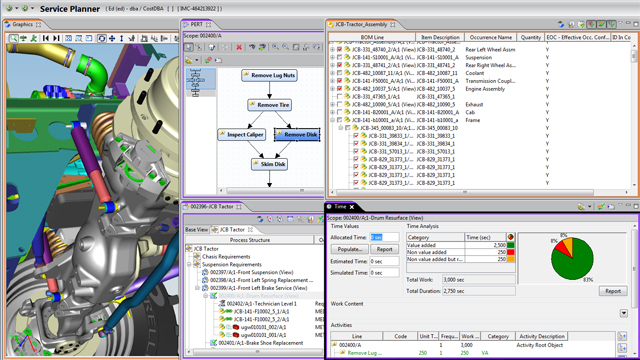The width and height of the screenshot is (640, 360).
Task: Switch to the JCB-Tractor_Assembly tab
Action: (361, 24)
